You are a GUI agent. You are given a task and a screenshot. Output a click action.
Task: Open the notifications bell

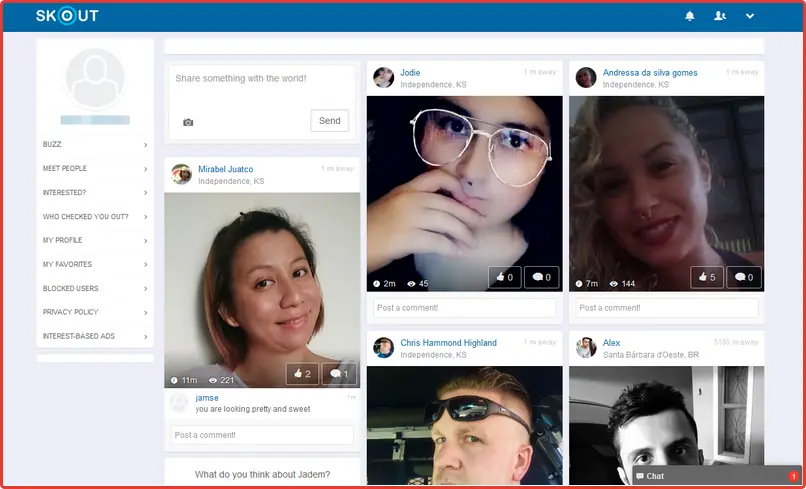[x=689, y=16]
